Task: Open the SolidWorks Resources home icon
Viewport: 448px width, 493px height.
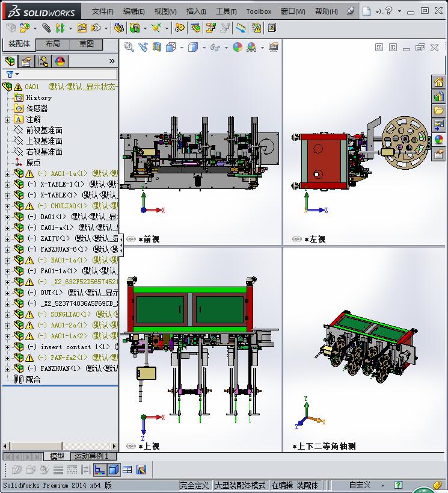Action: [438, 82]
